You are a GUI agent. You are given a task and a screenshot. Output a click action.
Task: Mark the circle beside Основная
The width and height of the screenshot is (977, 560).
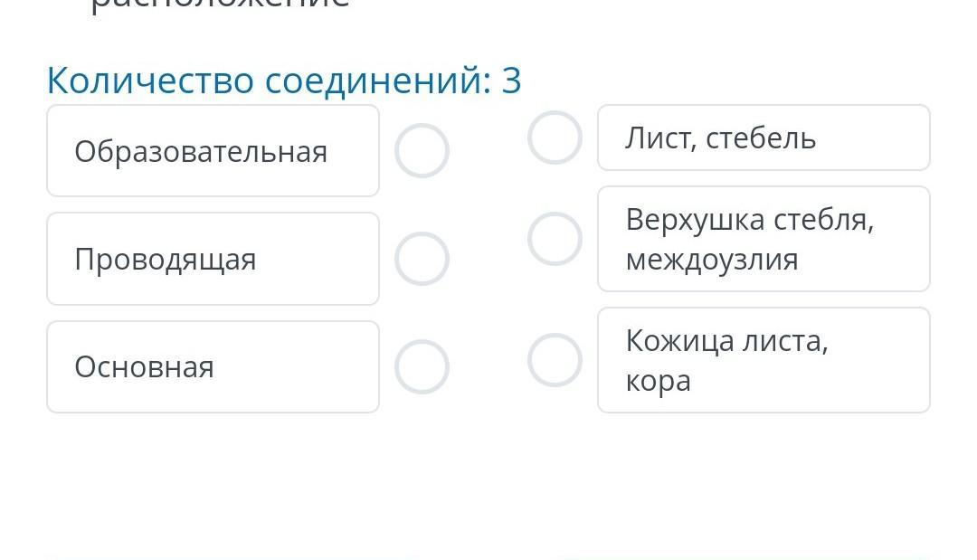(x=422, y=366)
